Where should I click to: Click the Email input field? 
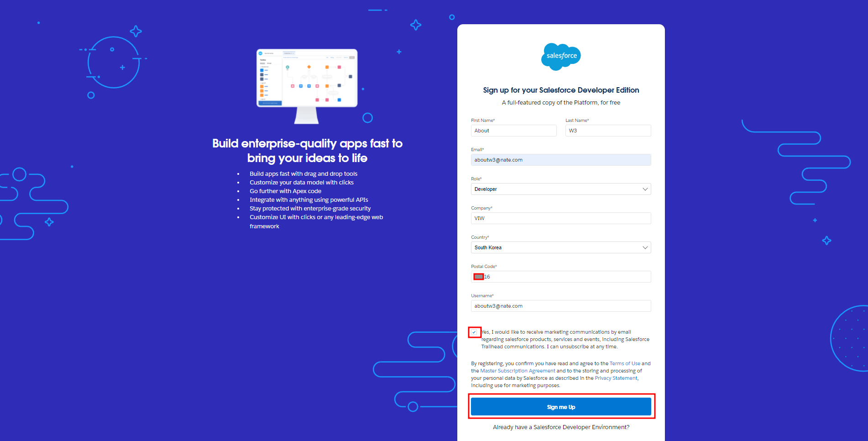tap(561, 160)
